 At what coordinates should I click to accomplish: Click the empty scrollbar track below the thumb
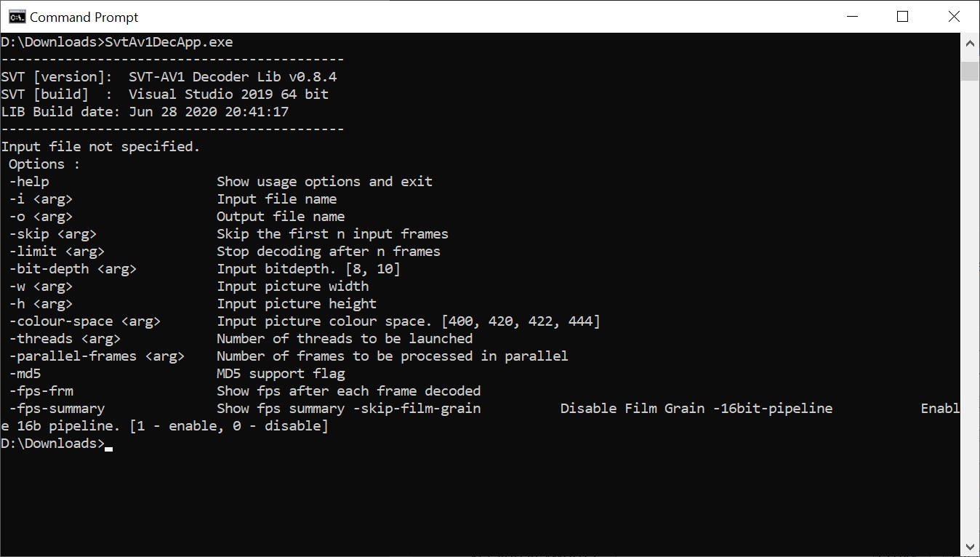970,309
